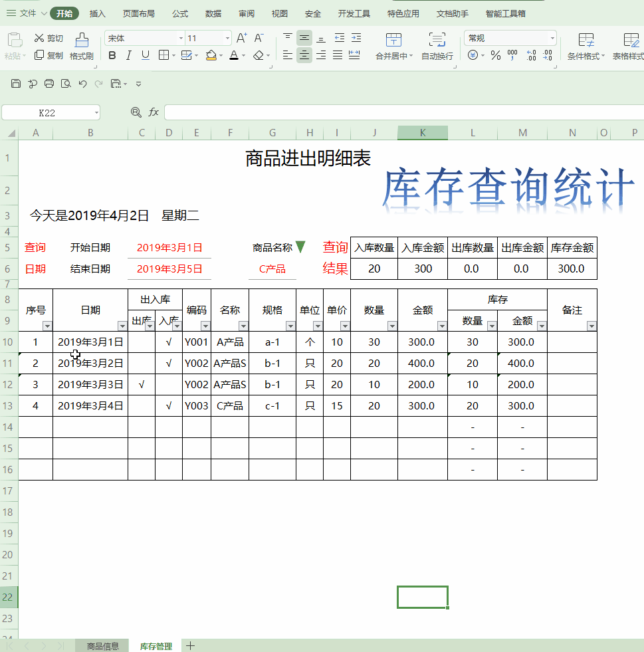Apply percent style format
This screenshot has height=652, width=644.
point(496,55)
